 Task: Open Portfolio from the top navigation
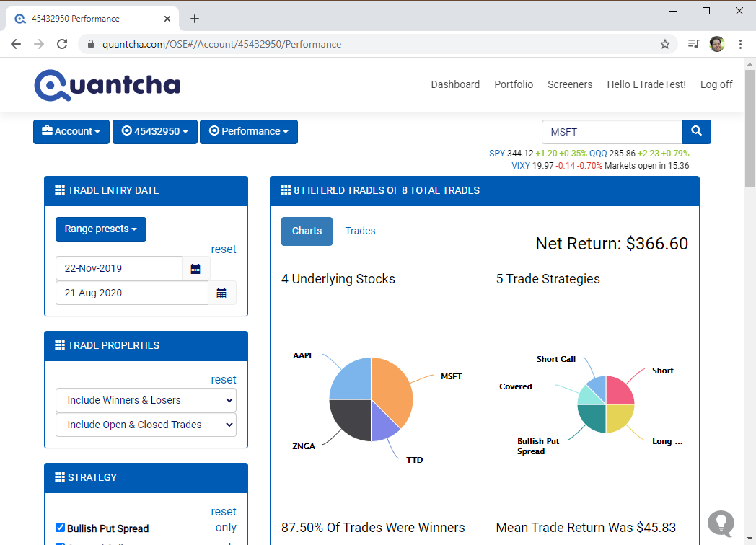(514, 84)
